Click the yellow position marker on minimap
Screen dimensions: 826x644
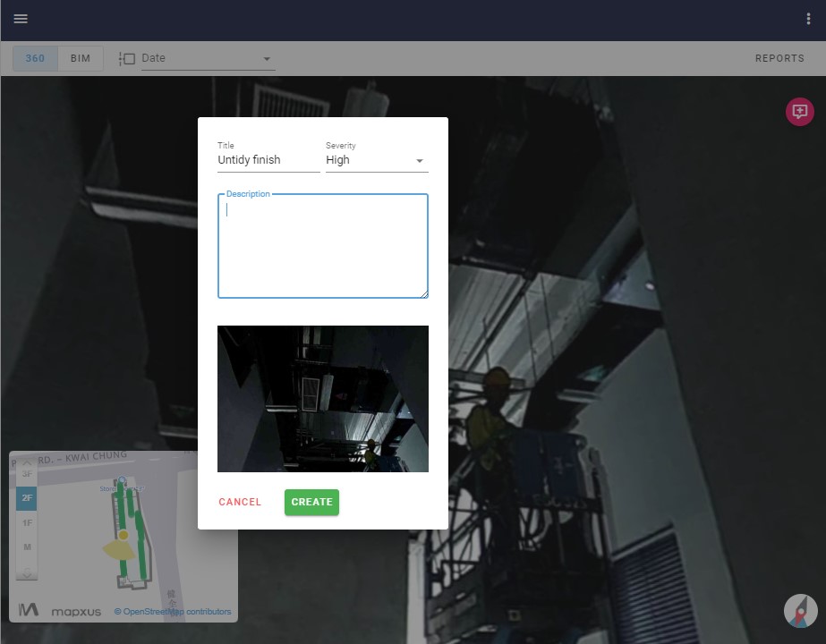(123, 535)
